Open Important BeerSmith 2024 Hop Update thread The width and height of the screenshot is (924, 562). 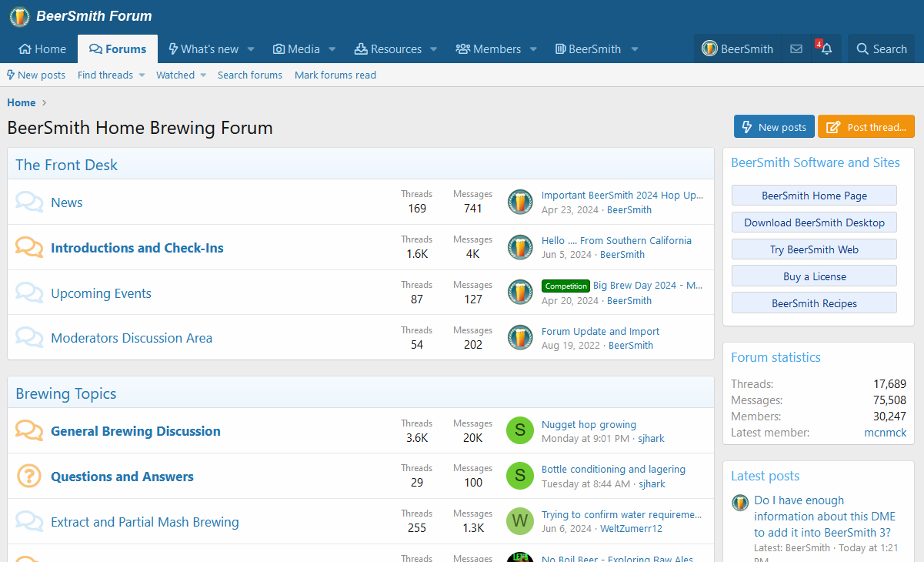[x=622, y=195]
